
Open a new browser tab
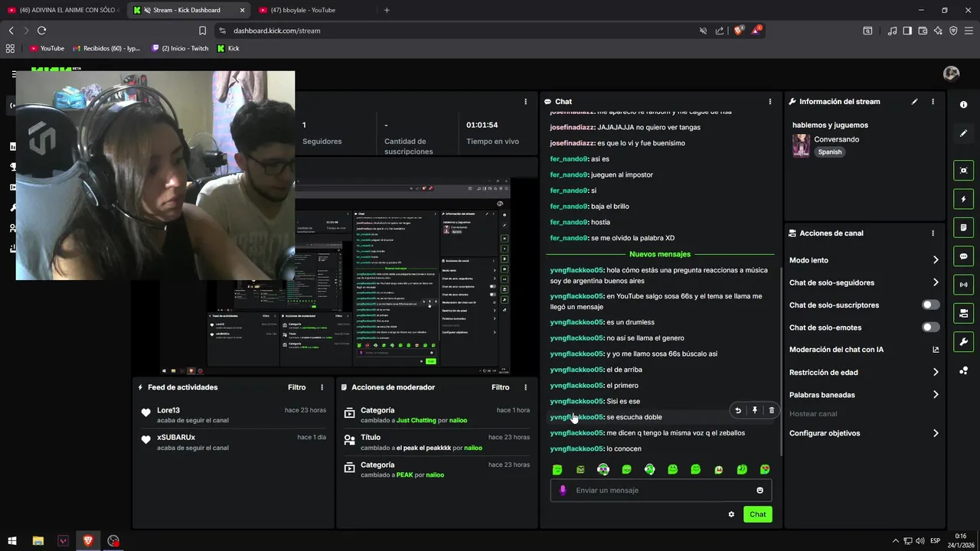[387, 10]
